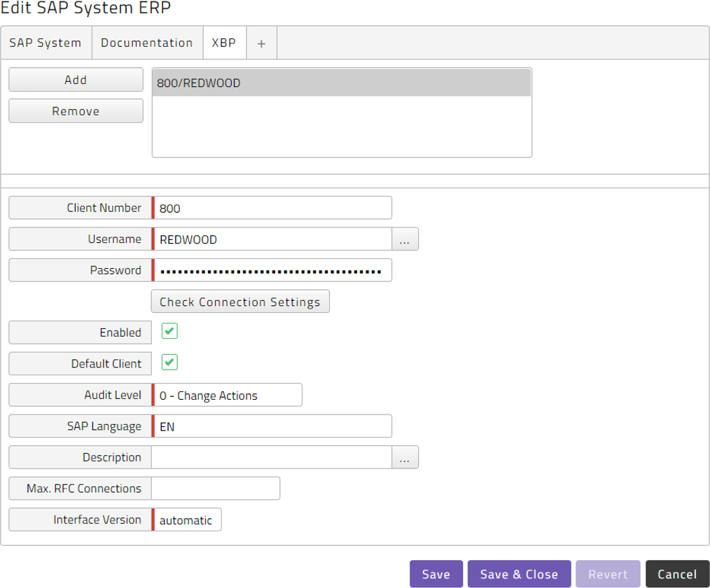The height and width of the screenshot is (588, 710).
Task: Click into the Password field
Action: [272, 270]
